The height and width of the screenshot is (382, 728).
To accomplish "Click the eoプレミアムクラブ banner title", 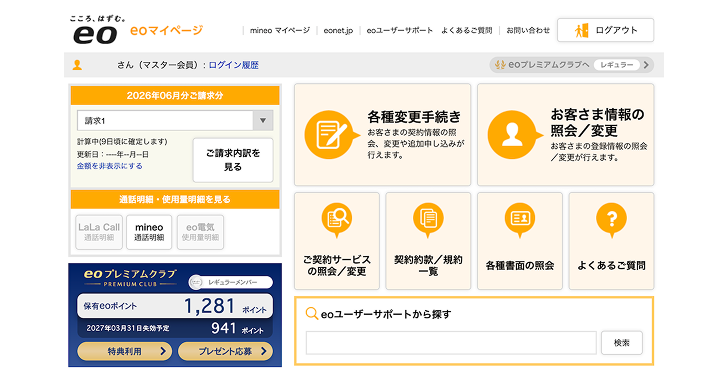I will 130,277.
